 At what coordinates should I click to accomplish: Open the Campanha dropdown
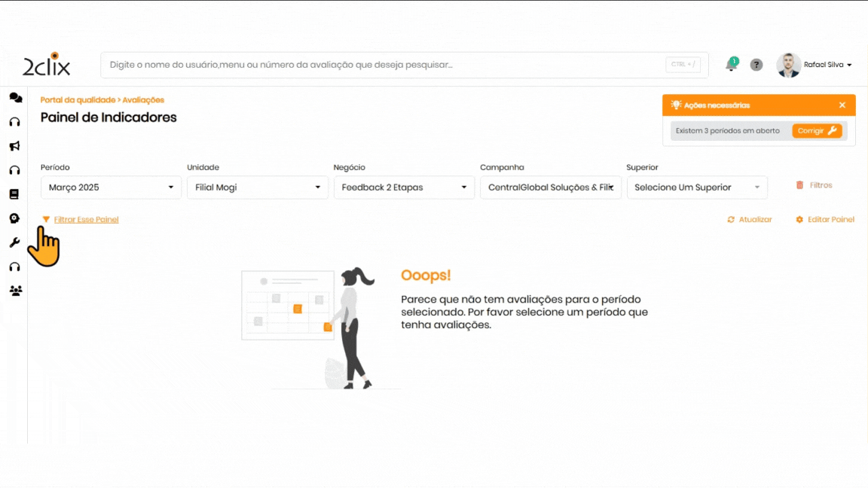click(550, 188)
